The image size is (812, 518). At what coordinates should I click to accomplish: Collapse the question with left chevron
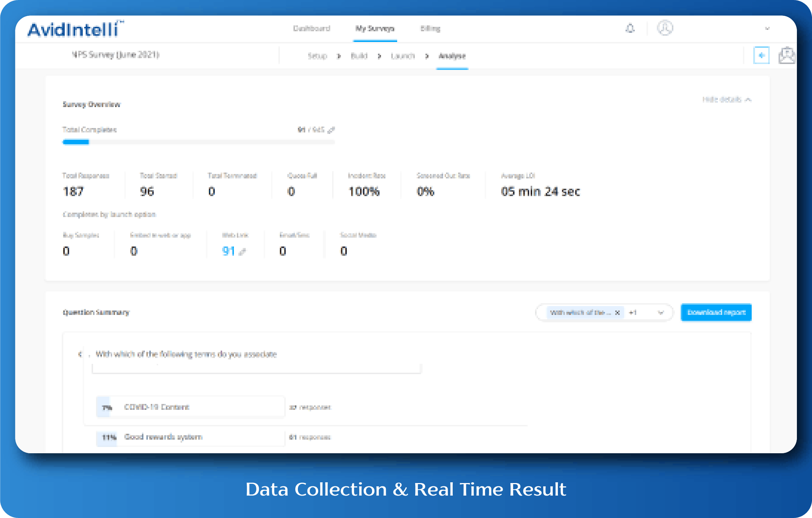tap(80, 354)
